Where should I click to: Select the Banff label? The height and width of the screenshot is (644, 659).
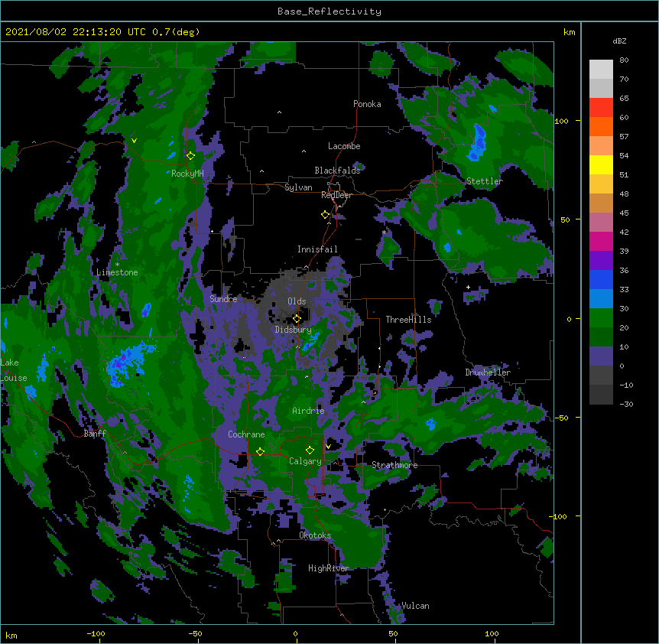coord(95,434)
